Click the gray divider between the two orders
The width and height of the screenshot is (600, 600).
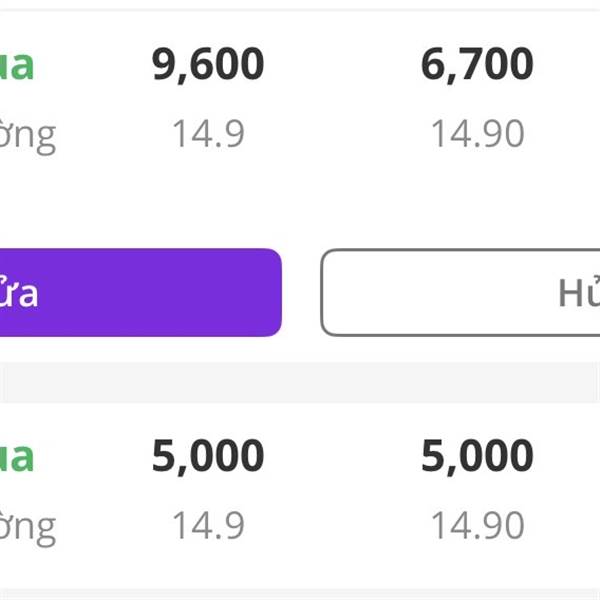click(300, 382)
